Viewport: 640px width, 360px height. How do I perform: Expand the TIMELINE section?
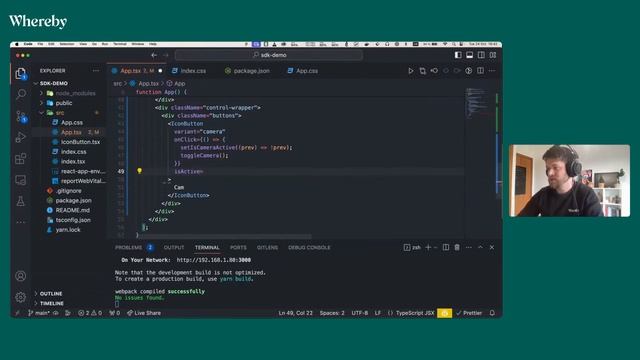(x=52, y=304)
